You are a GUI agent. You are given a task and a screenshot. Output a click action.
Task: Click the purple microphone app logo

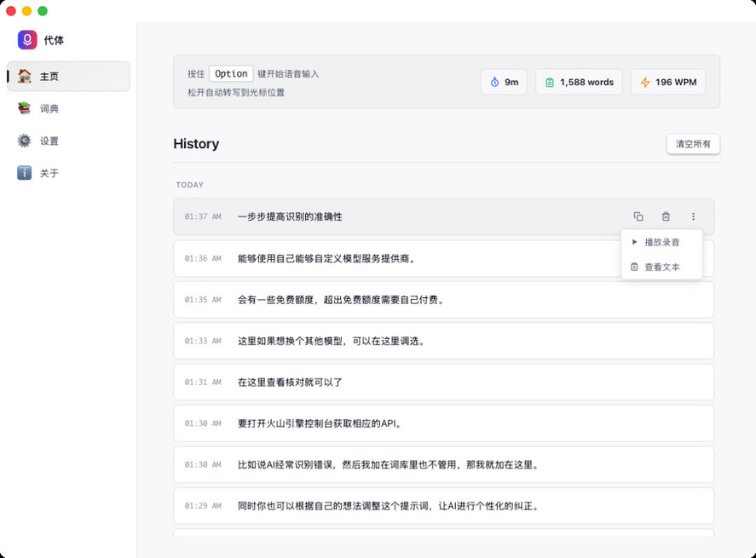(x=27, y=40)
